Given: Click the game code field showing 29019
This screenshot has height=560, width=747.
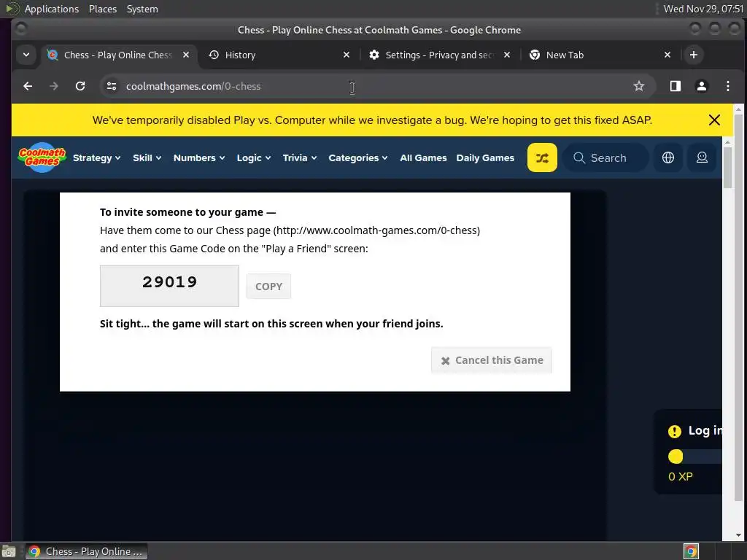Looking at the screenshot, I should pyautogui.click(x=169, y=286).
